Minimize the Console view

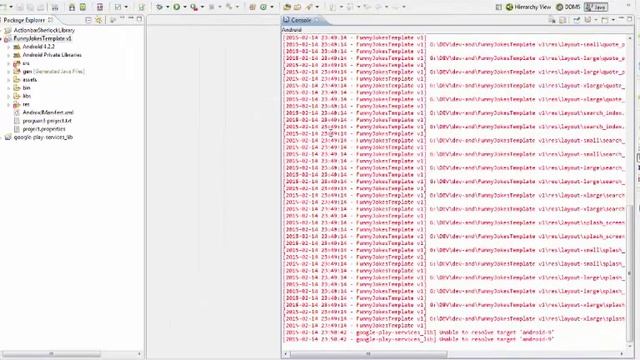621,19
